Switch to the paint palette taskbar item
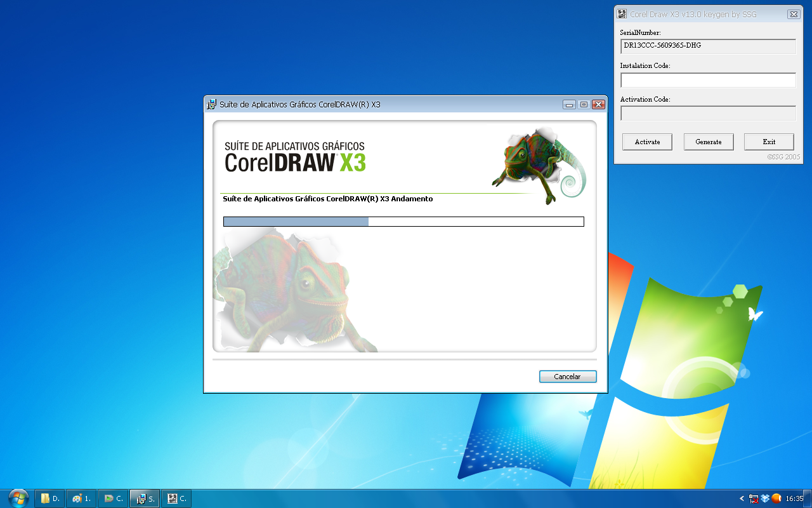The width and height of the screenshot is (812, 508). tap(81, 498)
